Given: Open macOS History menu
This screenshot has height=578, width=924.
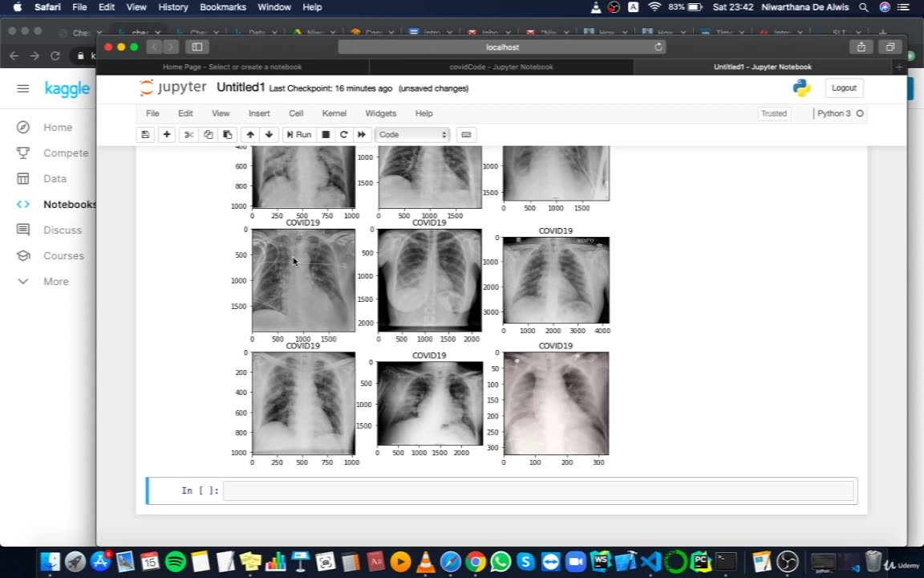Looking at the screenshot, I should click(x=173, y=7).
